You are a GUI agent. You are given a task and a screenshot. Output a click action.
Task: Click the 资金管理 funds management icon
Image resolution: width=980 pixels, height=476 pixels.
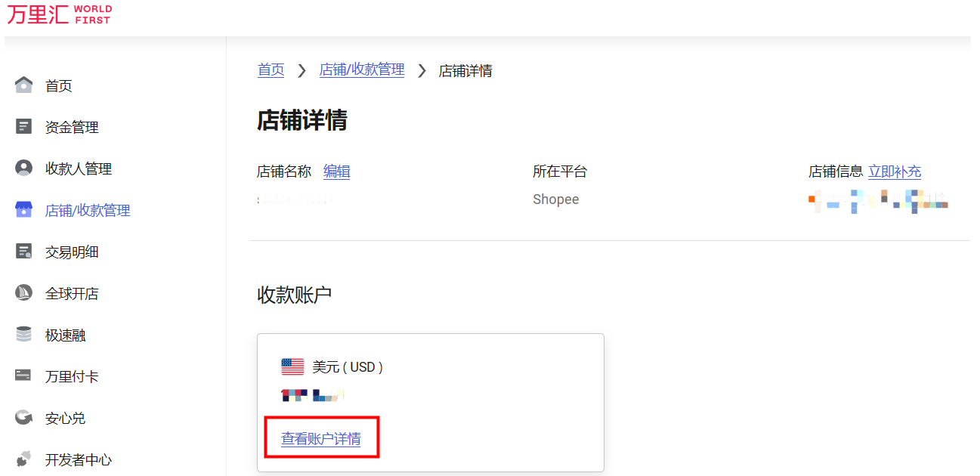point(23,126)
